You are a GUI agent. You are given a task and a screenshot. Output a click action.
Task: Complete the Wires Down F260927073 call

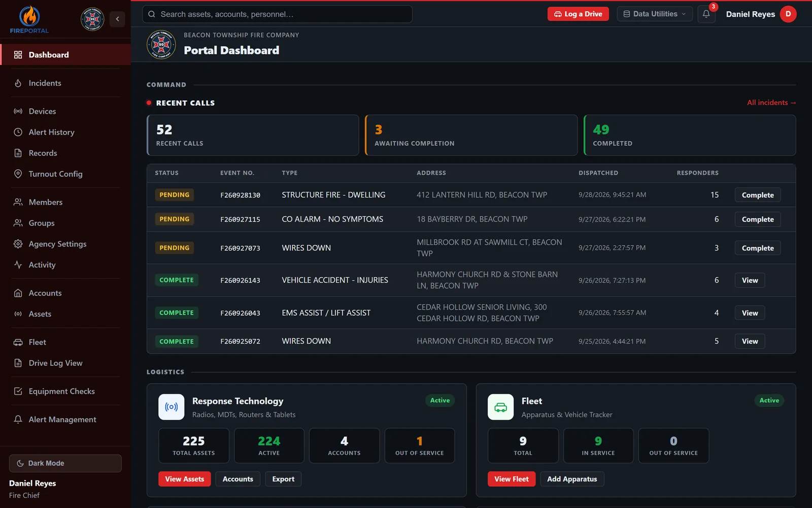pyautogui.click(x=758, y=248)
